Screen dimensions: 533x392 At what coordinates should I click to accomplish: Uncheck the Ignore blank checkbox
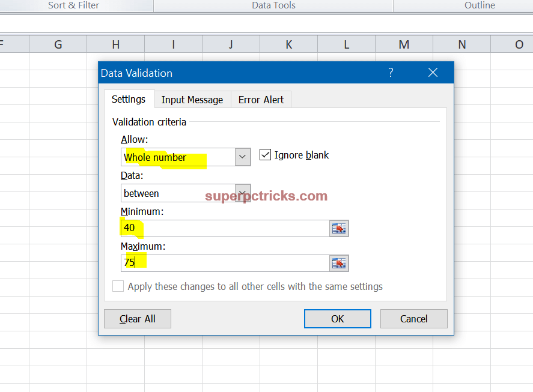pyautogui.click(x=265, y=154)
